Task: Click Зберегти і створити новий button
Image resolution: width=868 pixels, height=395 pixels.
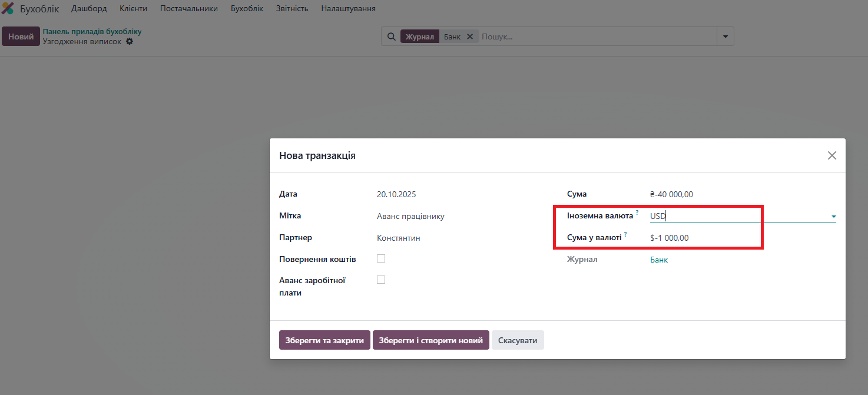Action: pos(430,340)
